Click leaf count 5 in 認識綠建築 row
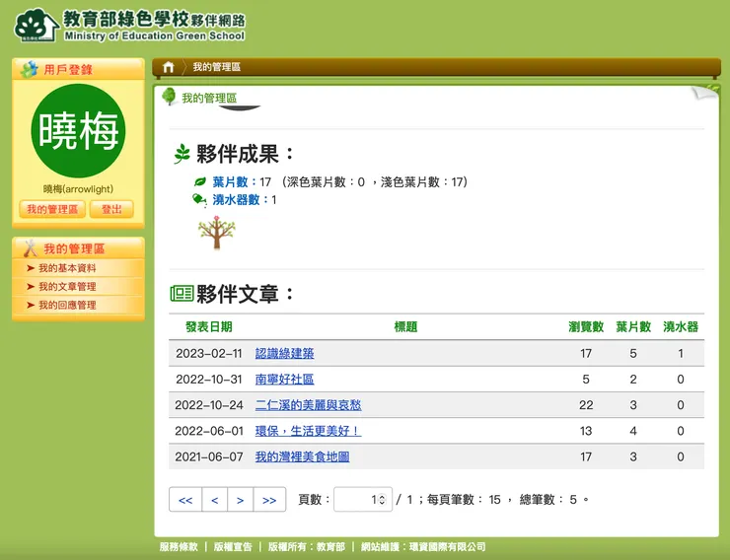Image resolution: width=730 pixels, height=560 pixels. 633,354
